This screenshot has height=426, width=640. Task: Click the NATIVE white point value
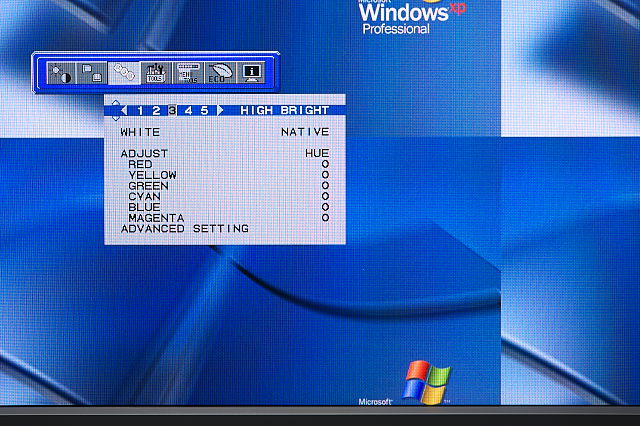305,132
